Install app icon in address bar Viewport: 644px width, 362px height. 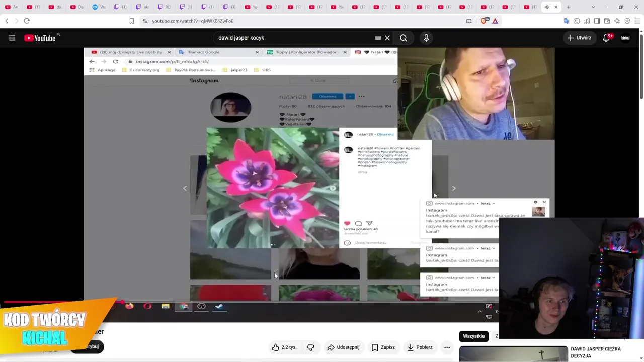[469, 21]
